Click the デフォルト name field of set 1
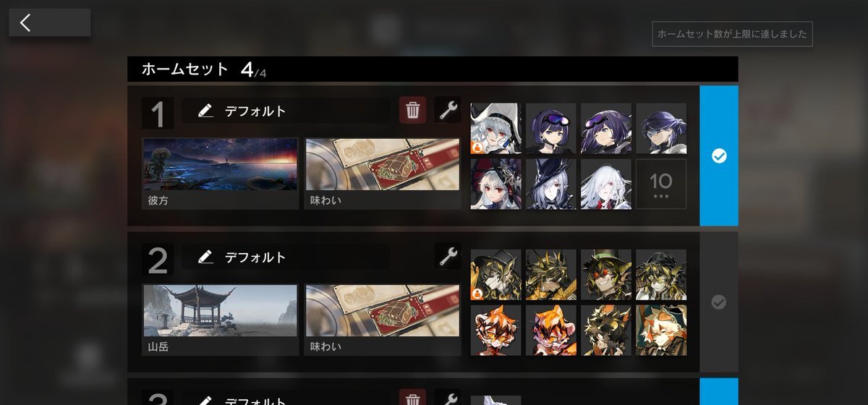 [x=286, y=111]
